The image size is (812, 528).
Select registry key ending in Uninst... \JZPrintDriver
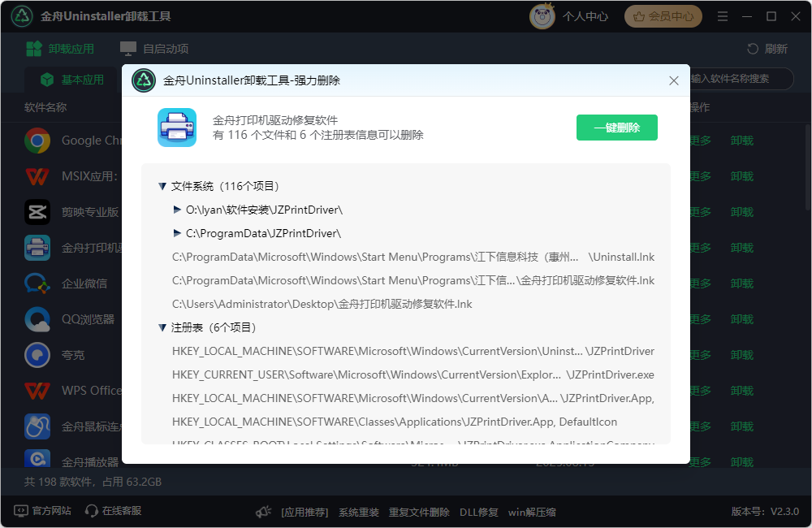click(413, 351)
